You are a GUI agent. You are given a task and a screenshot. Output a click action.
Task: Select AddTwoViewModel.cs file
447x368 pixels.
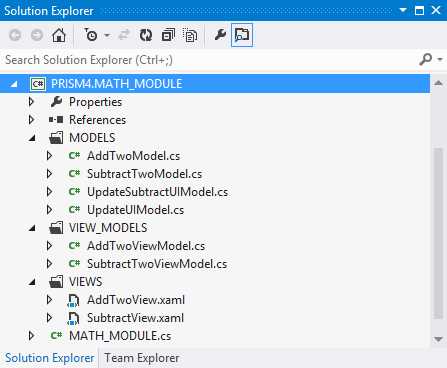click(146, 246)
